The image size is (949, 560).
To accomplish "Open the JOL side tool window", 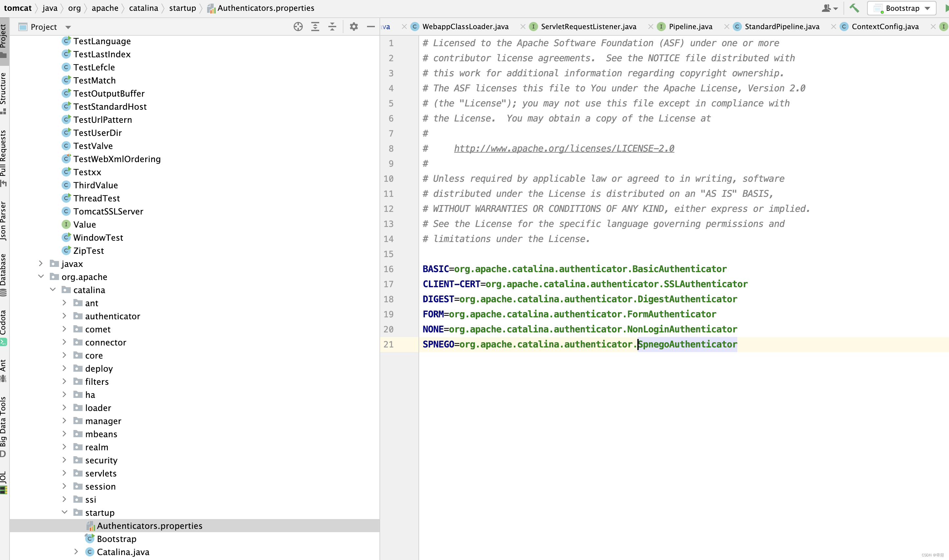I will [4, 482].
